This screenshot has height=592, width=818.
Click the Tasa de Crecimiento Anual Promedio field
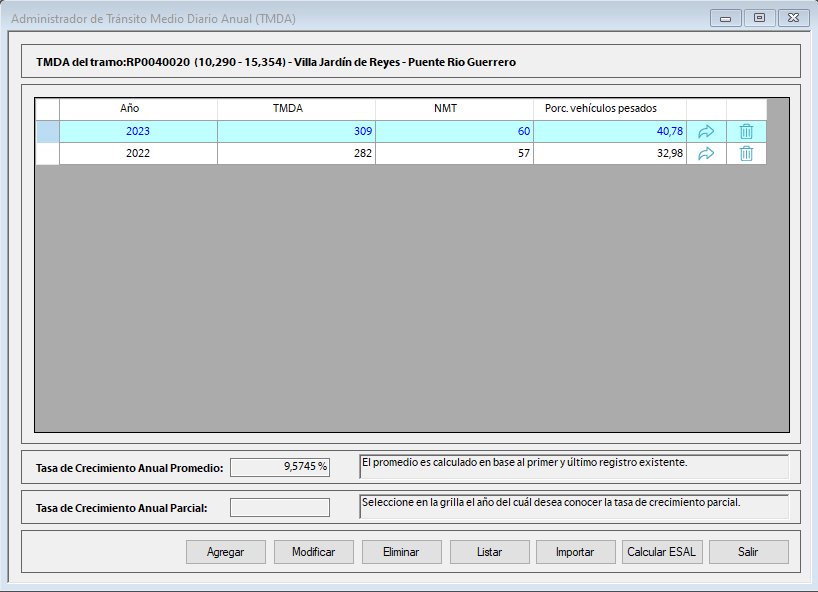pyautogui.click(x=280, y=467)
